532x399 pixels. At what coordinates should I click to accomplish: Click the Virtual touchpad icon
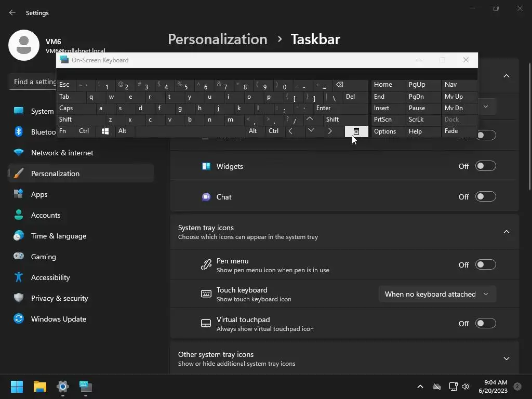pyautogui.click(x=206, y=323)
